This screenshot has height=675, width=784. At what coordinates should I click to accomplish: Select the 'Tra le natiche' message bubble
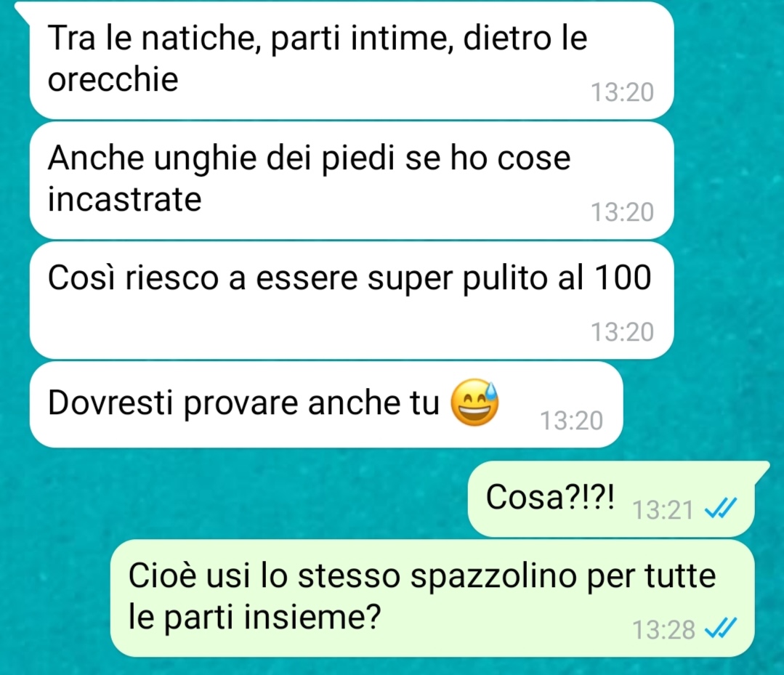[352, 60]
